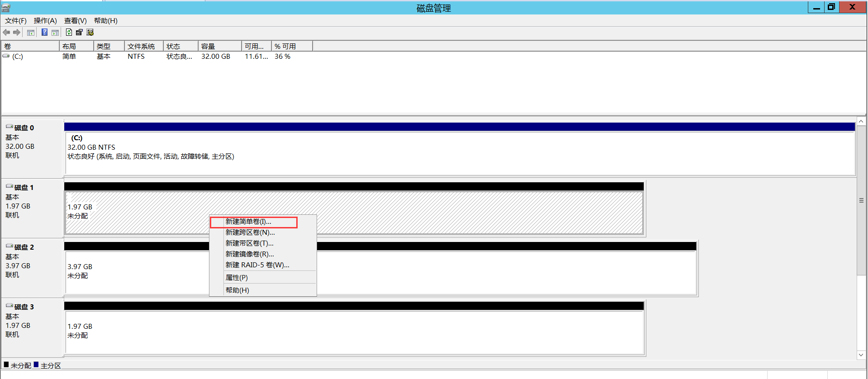Open the 文件(F) menu
The width and height of the screenshot is (868, 379).
[x=16, y=20]
